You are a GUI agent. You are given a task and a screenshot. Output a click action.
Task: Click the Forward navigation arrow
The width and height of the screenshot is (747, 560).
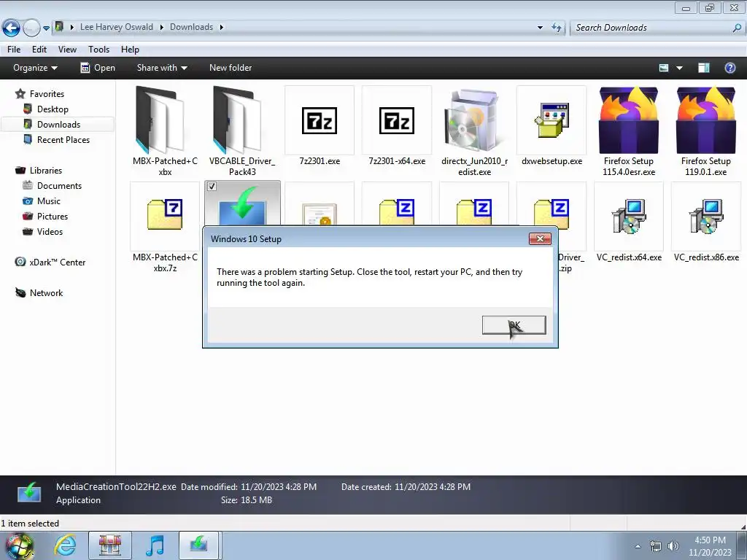[31, 28]
